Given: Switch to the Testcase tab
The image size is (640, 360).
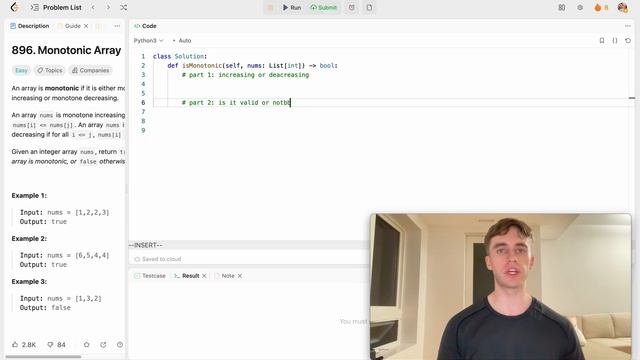Looking at the screenshot, I should point(150,276).
